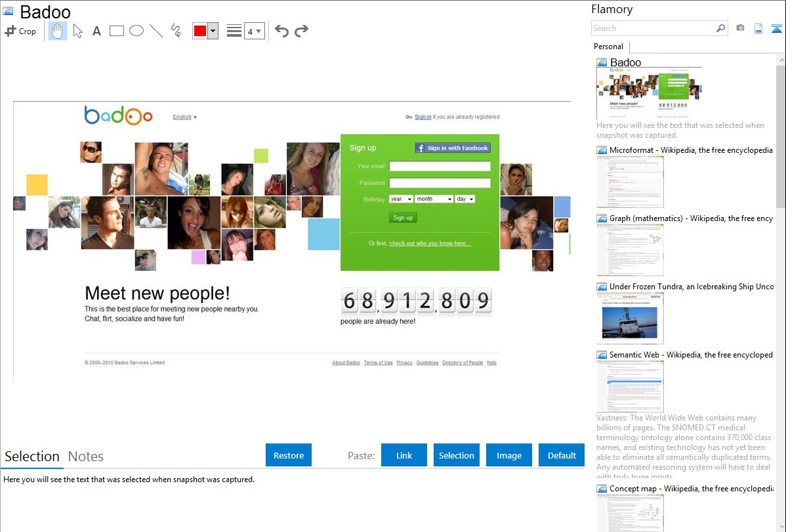Click the search magnifier icon

point(721,28)
